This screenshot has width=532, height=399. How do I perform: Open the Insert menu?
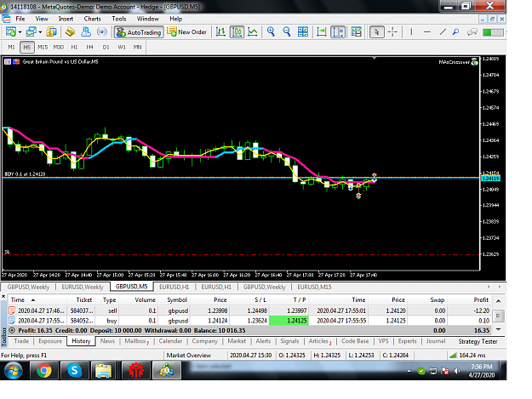[x=66, y=19]
